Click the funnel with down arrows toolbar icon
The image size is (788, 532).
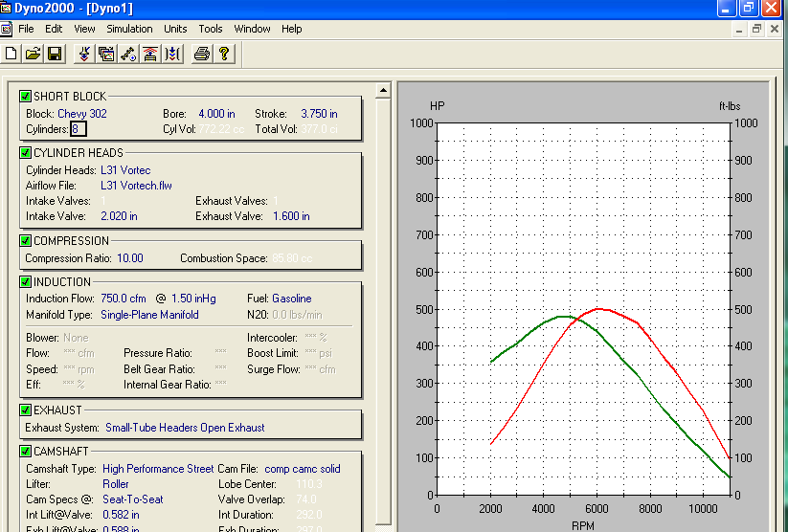point(84,54)
